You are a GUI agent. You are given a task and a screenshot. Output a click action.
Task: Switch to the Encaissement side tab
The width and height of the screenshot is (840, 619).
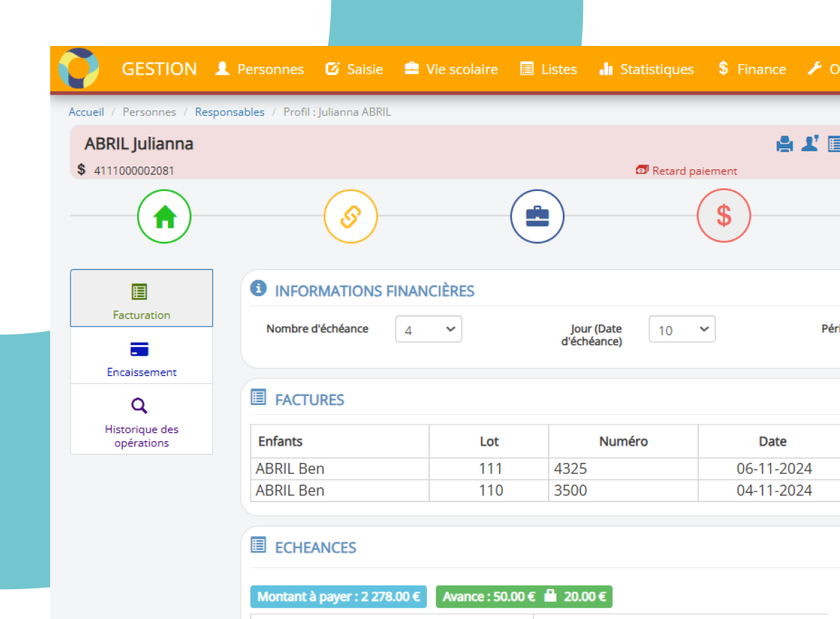click(141, 356)
